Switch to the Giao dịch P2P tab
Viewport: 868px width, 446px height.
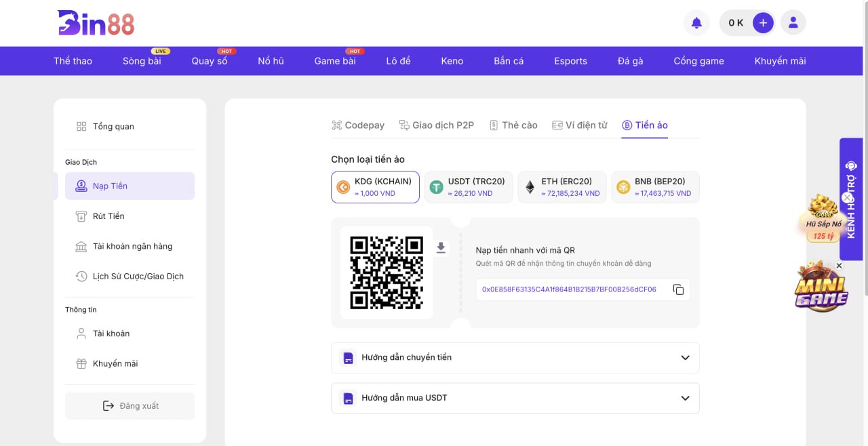[437, 125]
